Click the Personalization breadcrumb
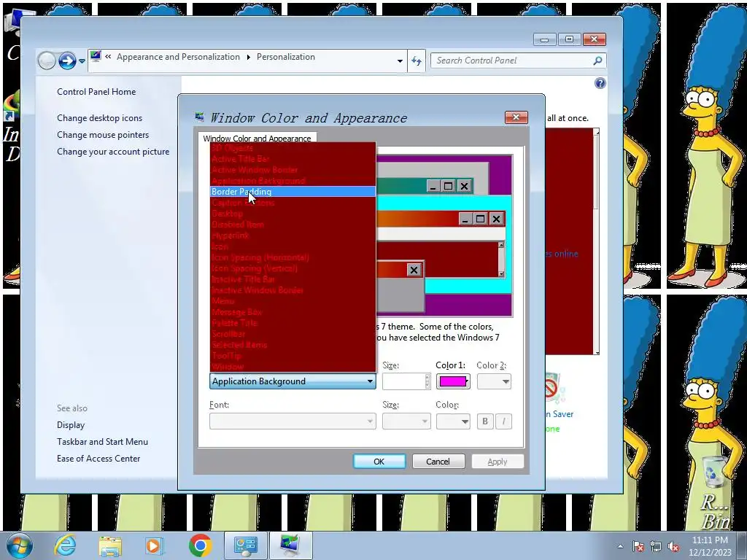The width and height of the screenshot is (747, 560). (286, 57)
